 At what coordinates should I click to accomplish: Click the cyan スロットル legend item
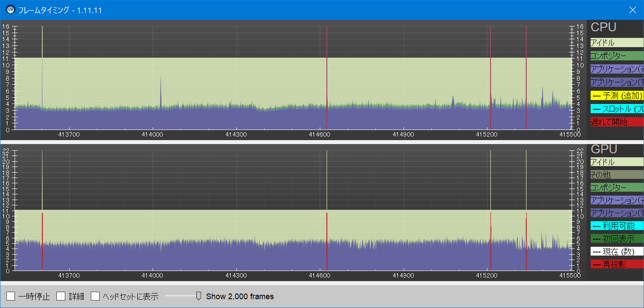pos(617,109)
